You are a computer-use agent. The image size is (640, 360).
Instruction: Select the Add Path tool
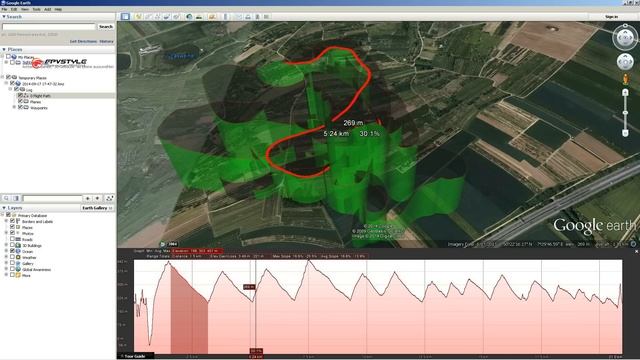coord(157,17)
